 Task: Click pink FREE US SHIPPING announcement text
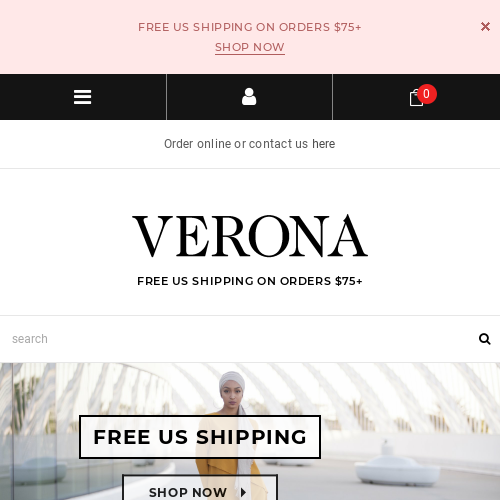(x=250, y=27)
